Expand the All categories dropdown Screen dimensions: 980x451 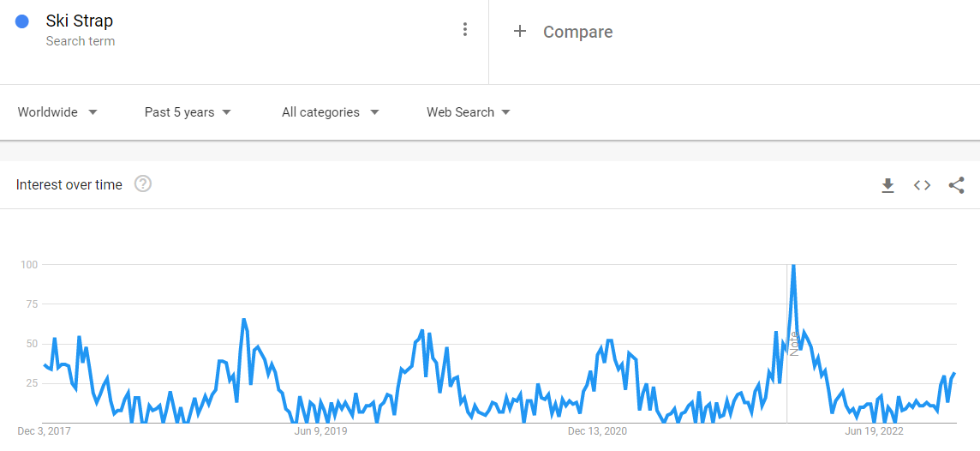tap(330, 112)
